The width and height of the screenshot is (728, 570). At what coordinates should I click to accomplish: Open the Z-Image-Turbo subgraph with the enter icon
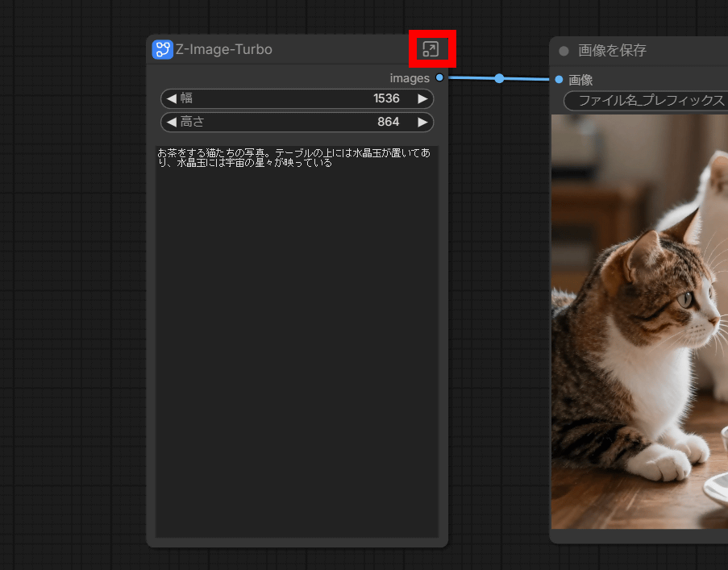(431, 49)
